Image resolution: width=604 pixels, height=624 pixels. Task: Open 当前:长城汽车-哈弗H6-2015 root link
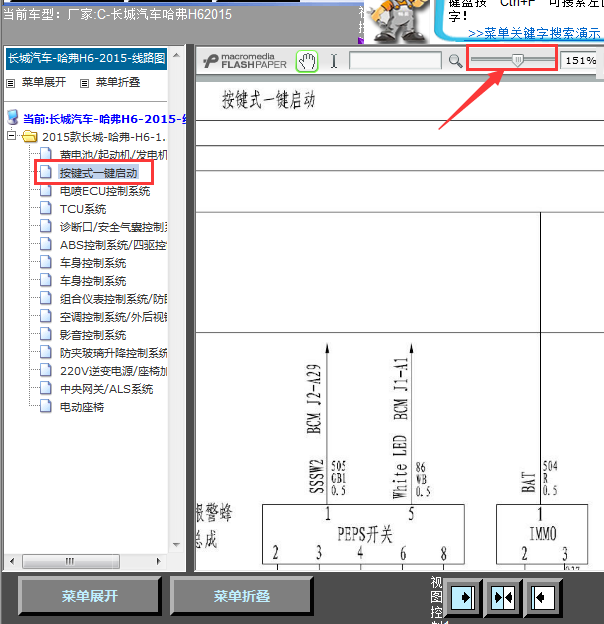(104, 119)
